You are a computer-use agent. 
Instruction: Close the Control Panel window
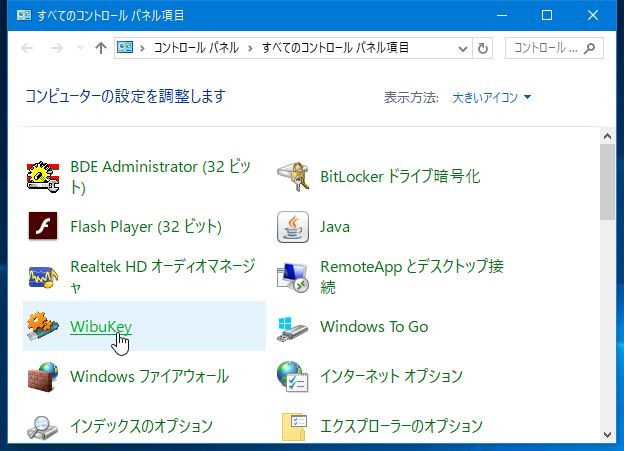click(593, 15)
